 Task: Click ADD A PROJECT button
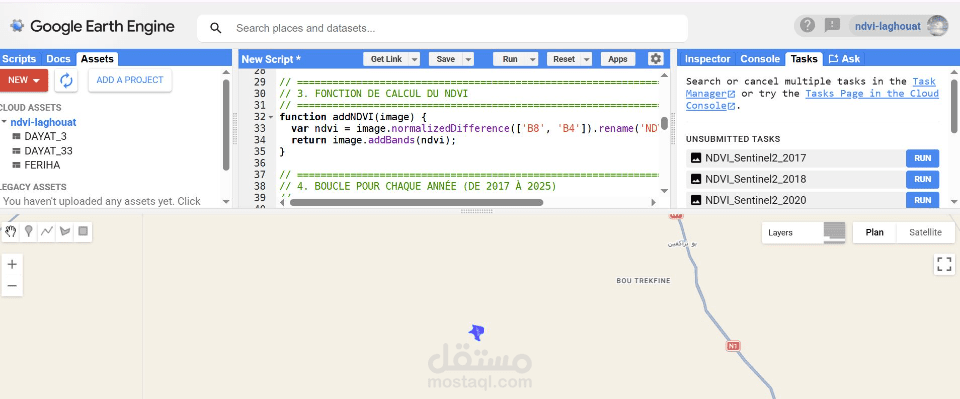click(x=130, y=80)
